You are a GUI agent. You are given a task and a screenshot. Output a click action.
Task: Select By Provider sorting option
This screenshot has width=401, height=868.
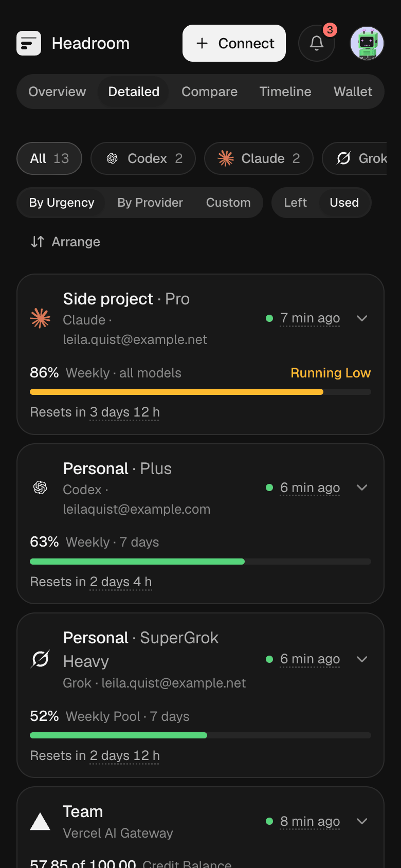coord(150,203)
